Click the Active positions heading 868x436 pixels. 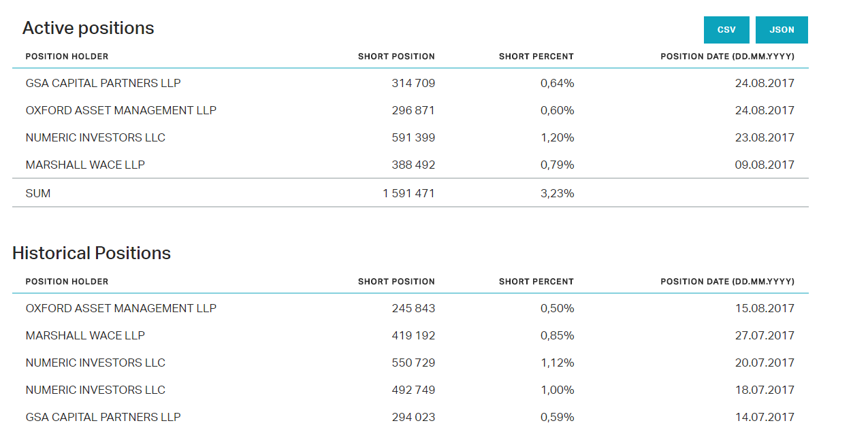point(88,28)
